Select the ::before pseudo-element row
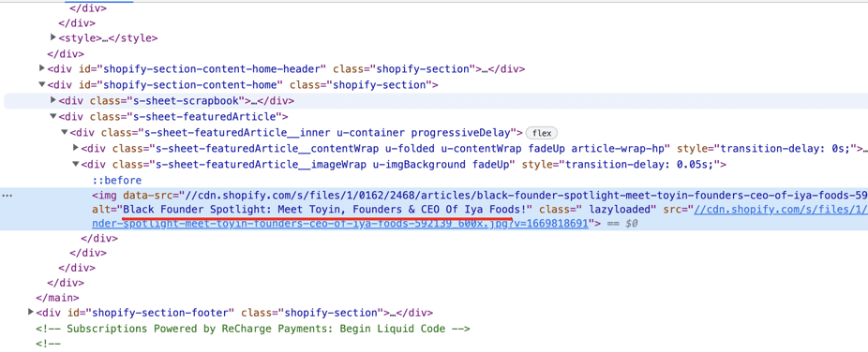 (117, 180)
